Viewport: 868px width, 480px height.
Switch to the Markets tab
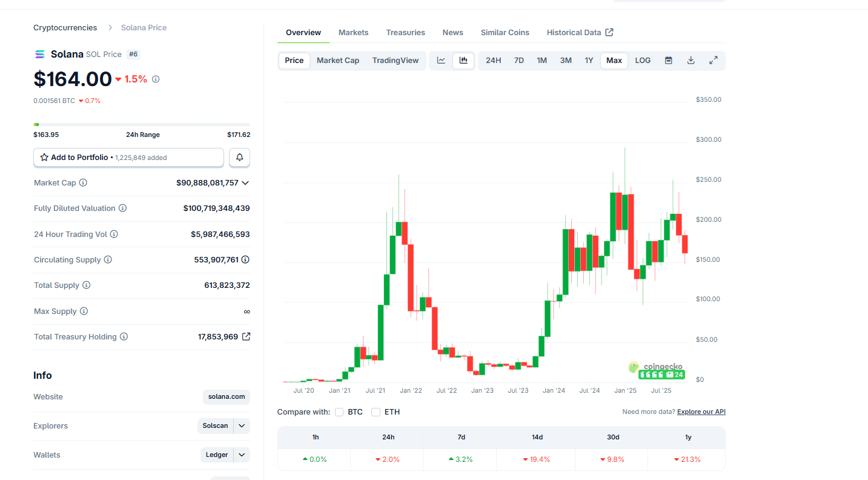tap(353, 32)
